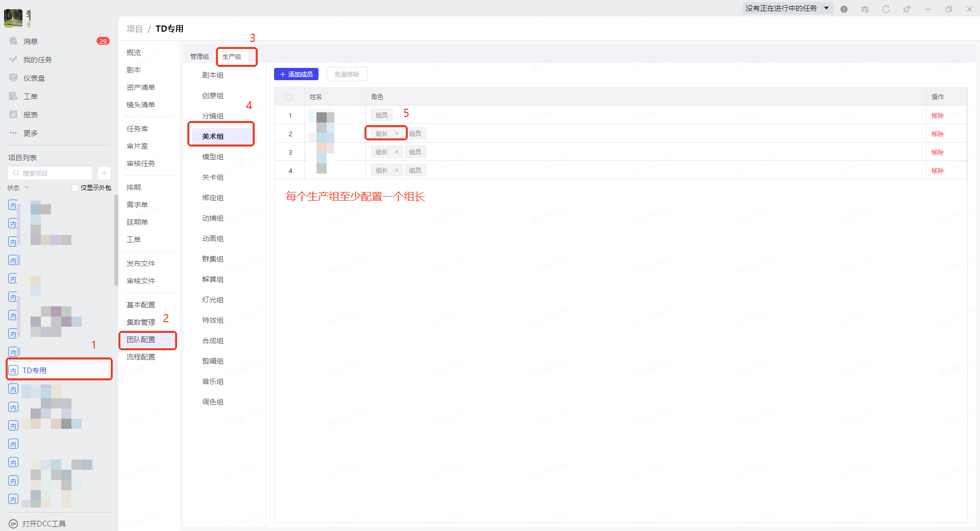
Task: Remove 组长 tag in row 4 via ×
Action: point(397,171)
